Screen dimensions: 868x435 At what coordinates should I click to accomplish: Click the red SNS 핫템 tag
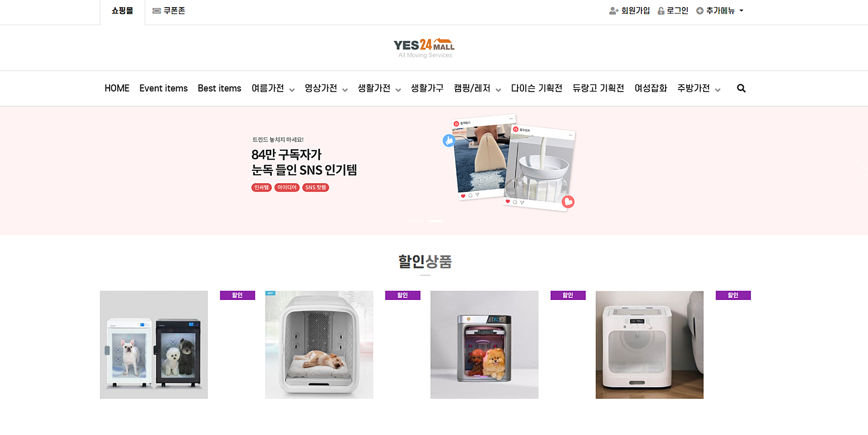tap(316, 188)
